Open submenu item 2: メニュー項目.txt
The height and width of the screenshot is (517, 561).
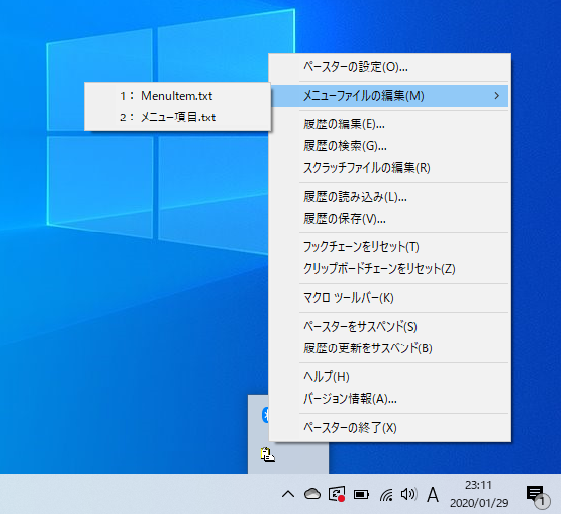177,117
